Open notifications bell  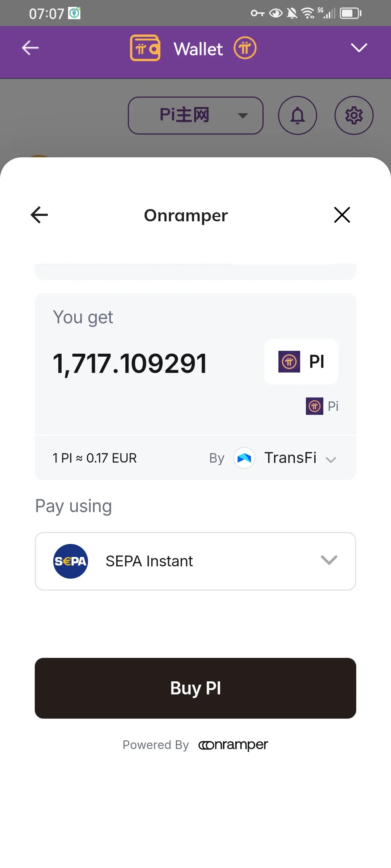coord(298,115)
